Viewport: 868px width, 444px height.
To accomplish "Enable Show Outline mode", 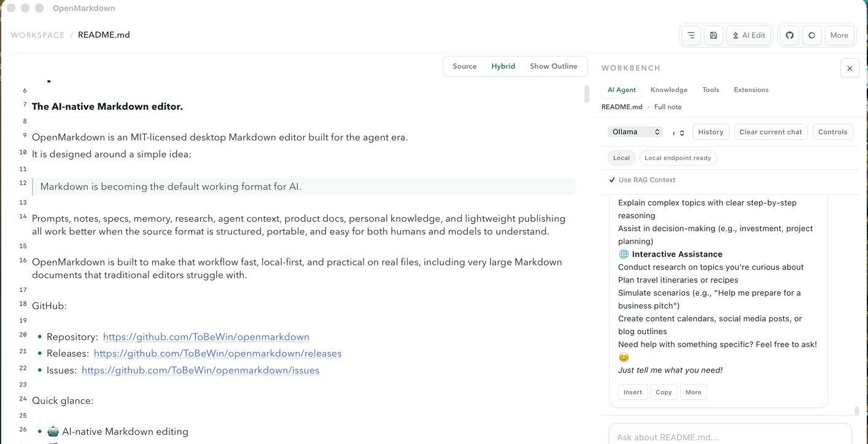I will click(554, 66).
